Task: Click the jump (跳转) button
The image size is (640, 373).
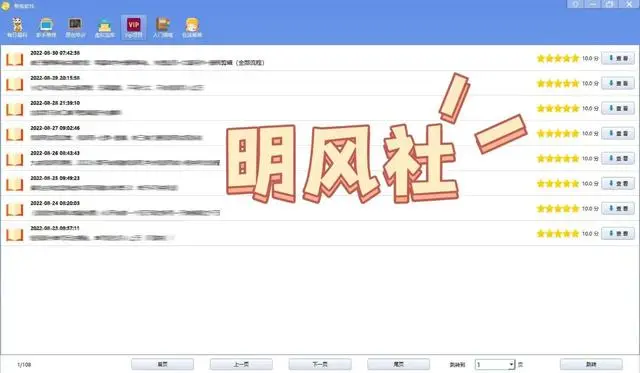Action: coord(591,364)
